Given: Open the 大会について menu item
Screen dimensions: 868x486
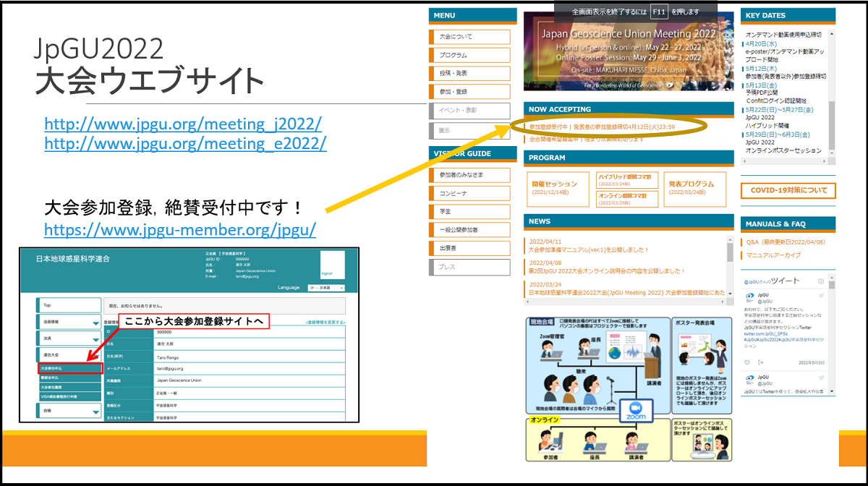Looking at the screenshot, I should coord(469,37).
